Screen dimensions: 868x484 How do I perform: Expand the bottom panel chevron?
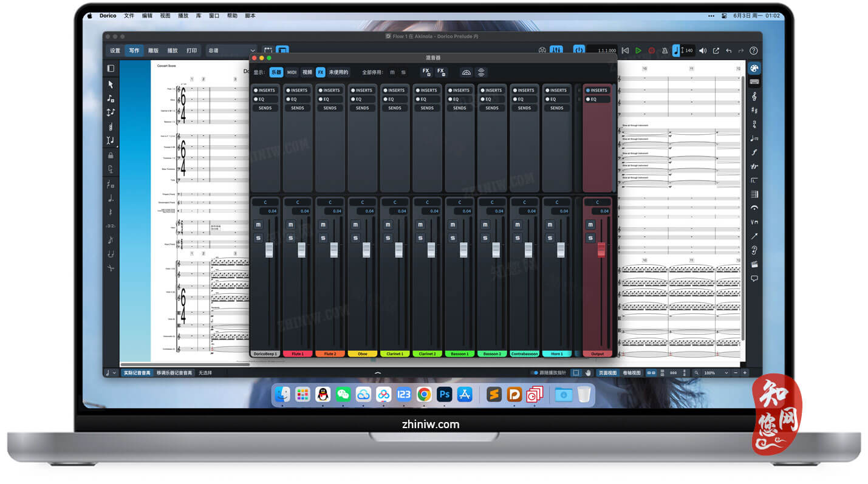[378, 373]
